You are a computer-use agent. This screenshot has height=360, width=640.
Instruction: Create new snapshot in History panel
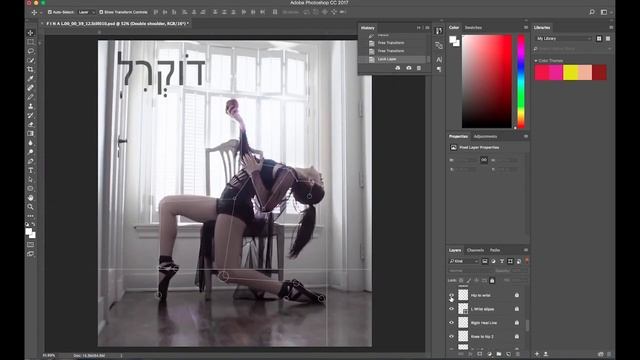409,68
